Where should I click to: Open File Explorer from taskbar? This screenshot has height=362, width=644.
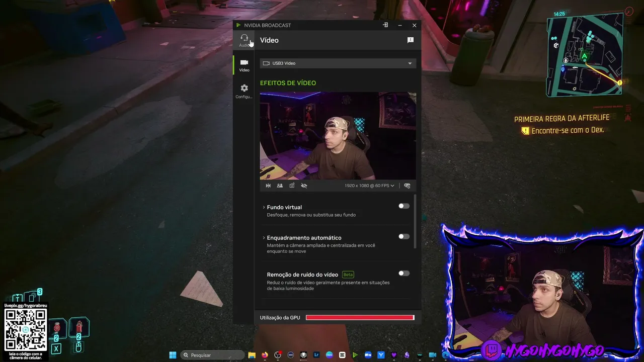(252, 355)
